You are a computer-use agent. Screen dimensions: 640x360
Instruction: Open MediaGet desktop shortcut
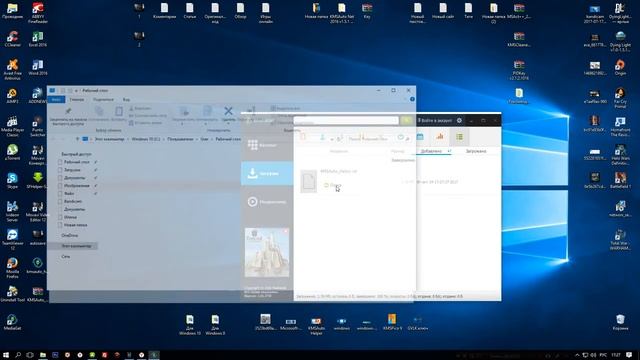pos(12,322)
